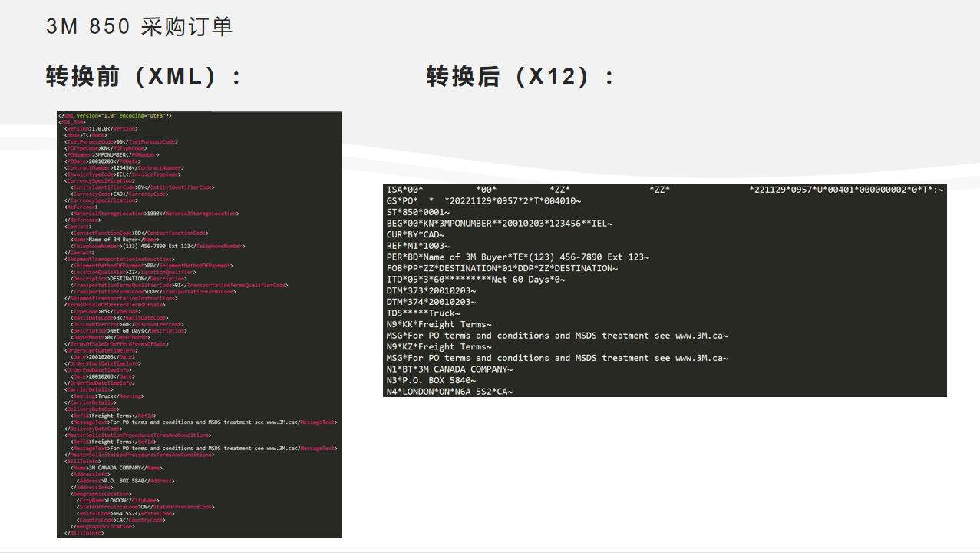Click the <TransportationTermsQualifierCode>01 XML line
The height and width of the screenshot is (553, 980).
[180, 285]
